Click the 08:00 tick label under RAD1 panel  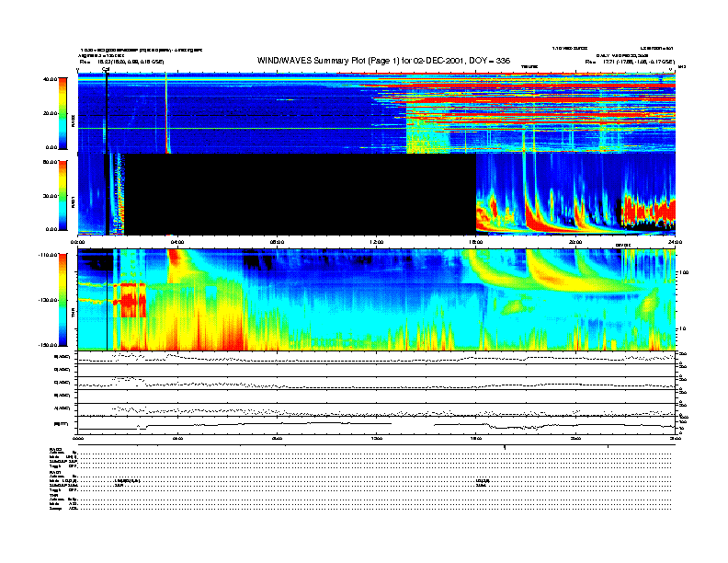coord(278,242)
